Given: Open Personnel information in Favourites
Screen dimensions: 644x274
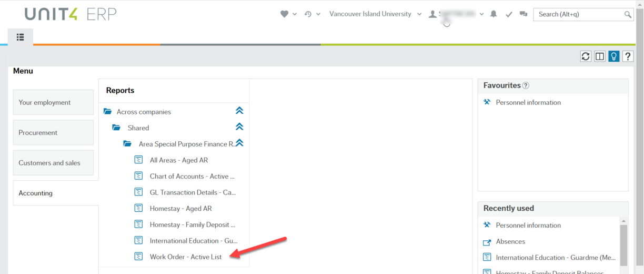Looking at the screenshot, I should tap(528, 102).
